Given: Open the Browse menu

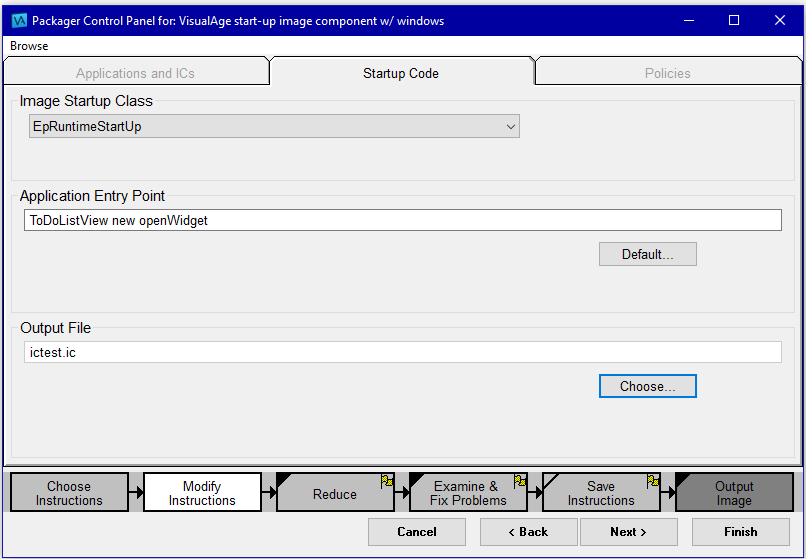Looking at the screenshot, I should point(29,46).
